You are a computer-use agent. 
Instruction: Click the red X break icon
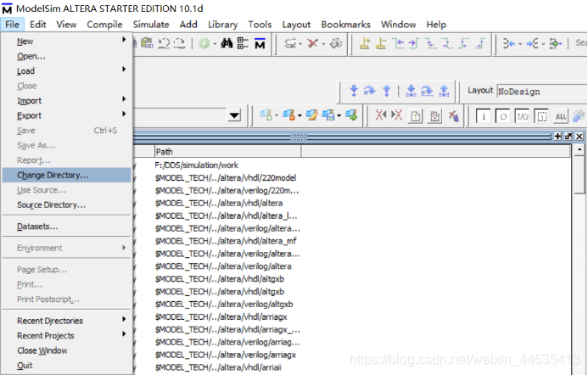coord(312,43)
